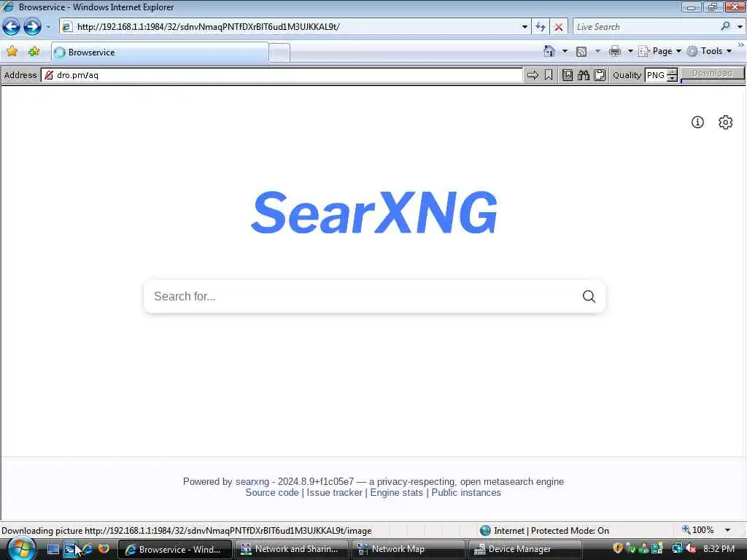The image size is (747, 560).
Task: Open the Tools menu
Action: 710,51
